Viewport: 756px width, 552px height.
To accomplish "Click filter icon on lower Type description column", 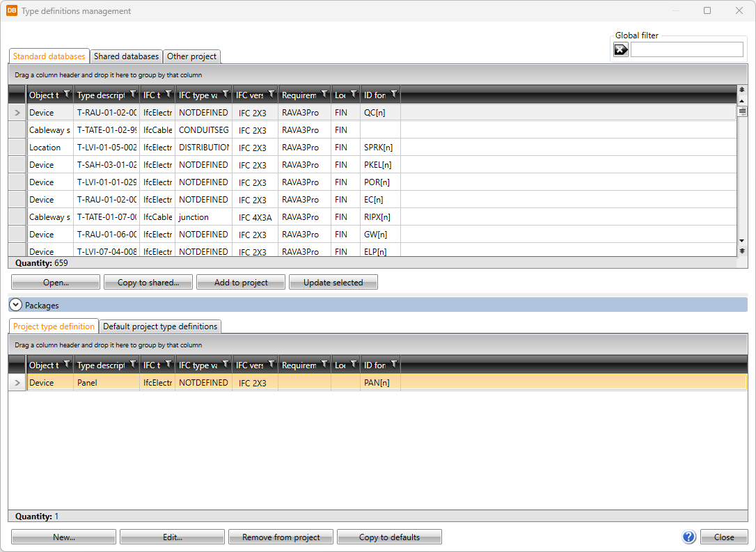I will [133, 364].
